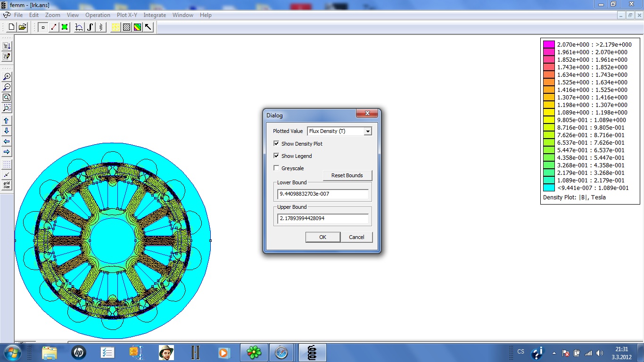Enable the Greyscale checkbox
This screenshot has width=644, height=362.
(x=276, y=168)
